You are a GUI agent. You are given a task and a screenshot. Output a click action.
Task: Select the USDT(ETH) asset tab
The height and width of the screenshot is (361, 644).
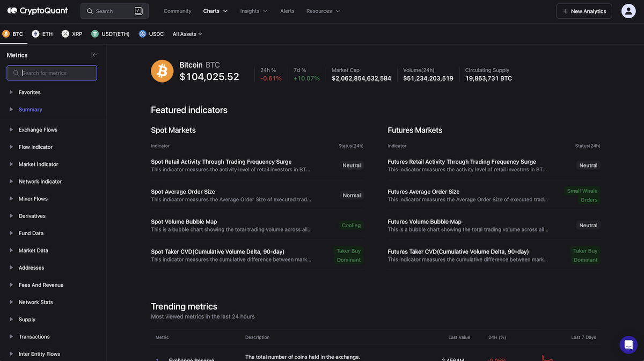111,34
